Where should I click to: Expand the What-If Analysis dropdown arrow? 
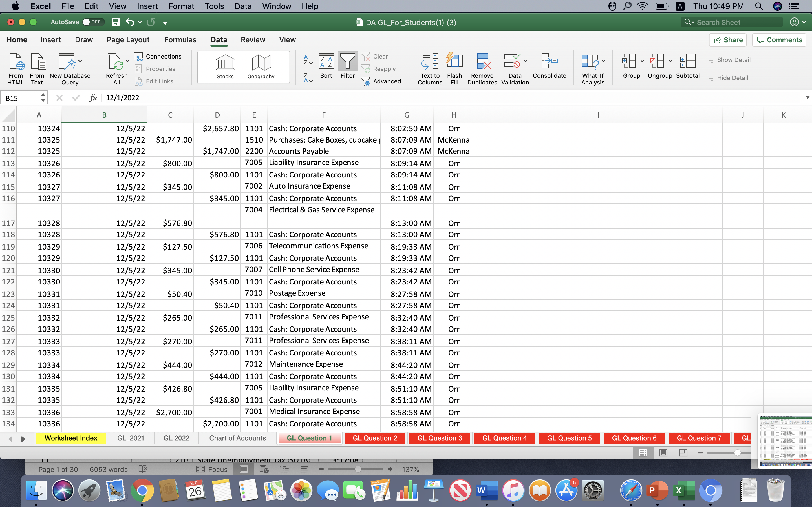pos(603,61)
